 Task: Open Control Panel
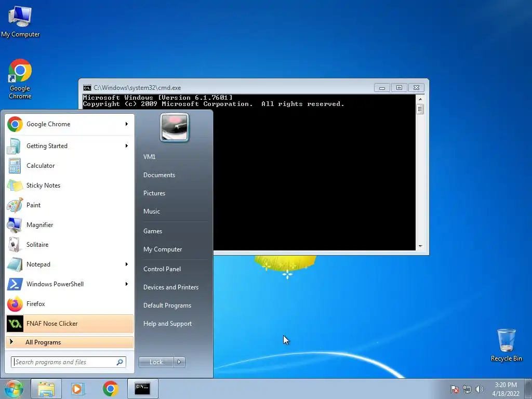(x=162, y=269)
